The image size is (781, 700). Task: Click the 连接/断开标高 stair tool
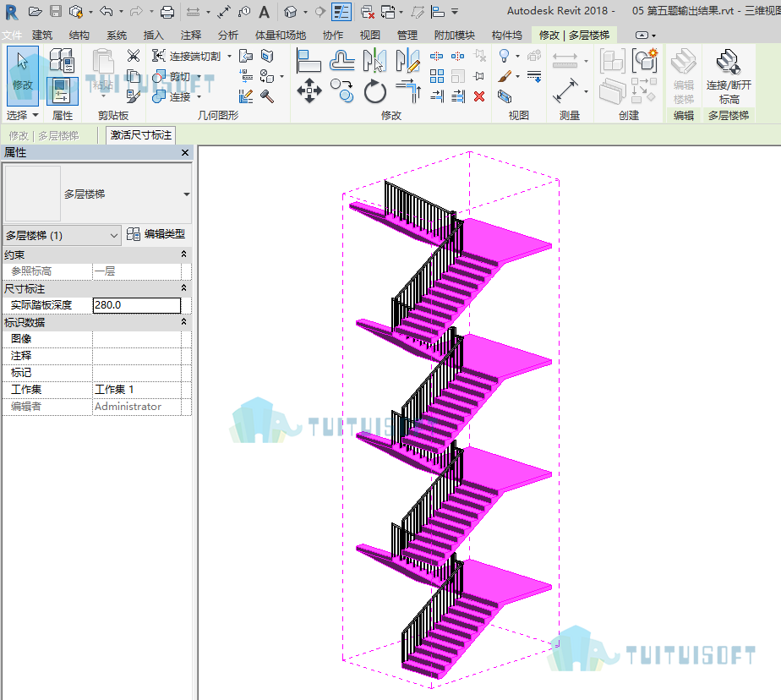[x=729, y=76]
